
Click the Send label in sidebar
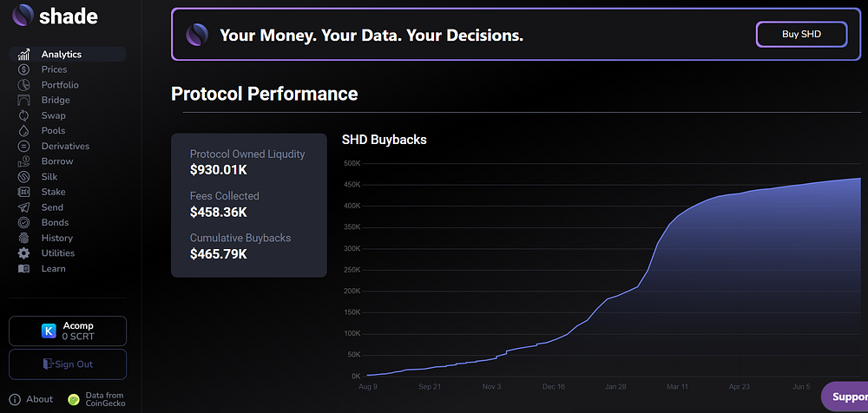[x=52, y=207]
